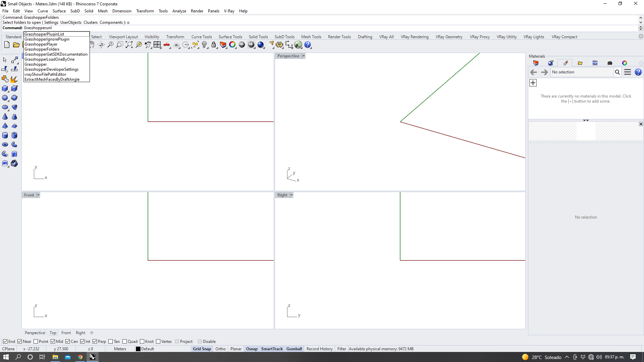The width and height of the screenshot is (644, 362).
Task: Click the plus button to add material
Action: [x=533, y=83]
